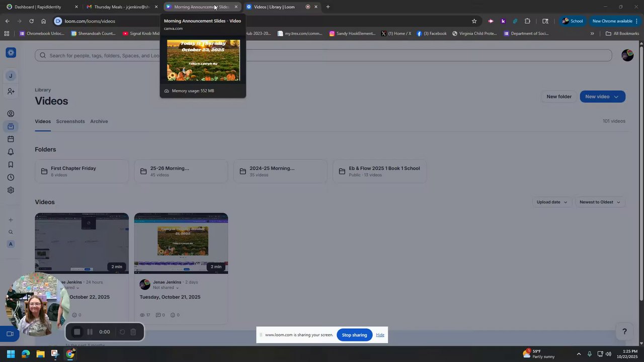
Task: Select the Videos tab in the library
Action: [43, 121]
